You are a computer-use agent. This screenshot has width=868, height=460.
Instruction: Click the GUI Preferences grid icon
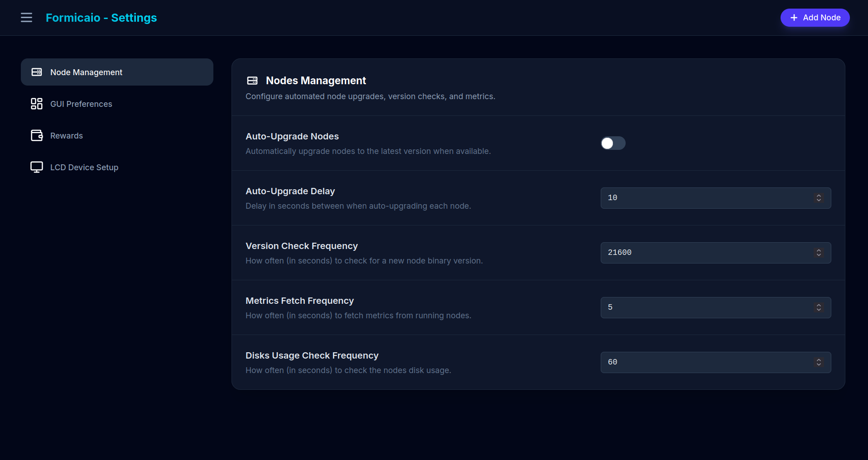pyautogui.click(x=37, y=104)
